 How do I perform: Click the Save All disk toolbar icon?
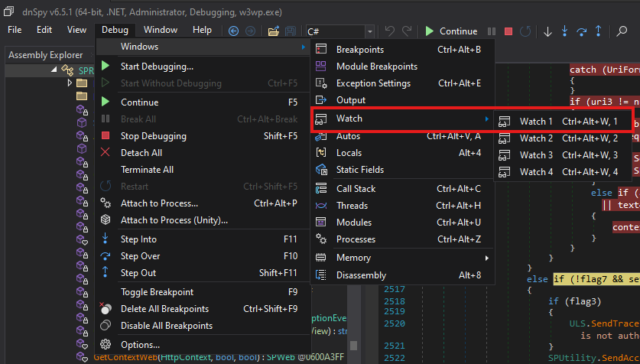click(x=291, y=31)
